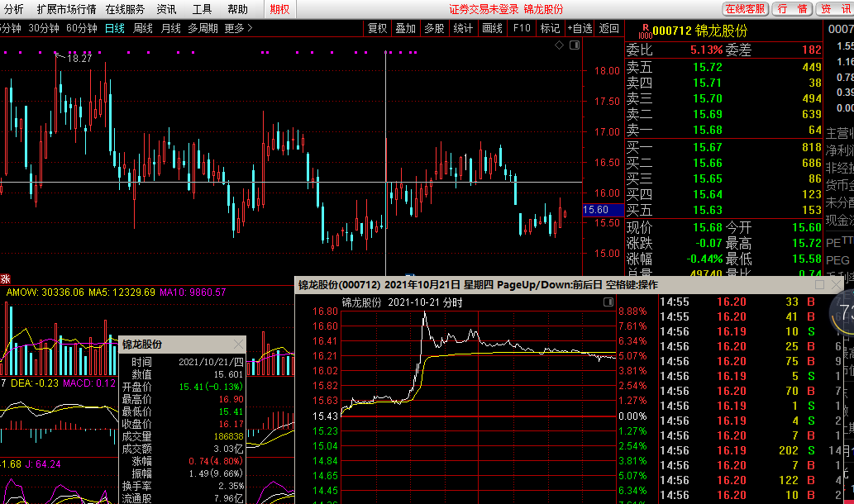Click the MACD: 0.12 indicator label
This screenshot has width=854, height=504.
click(x=89, y=383)
